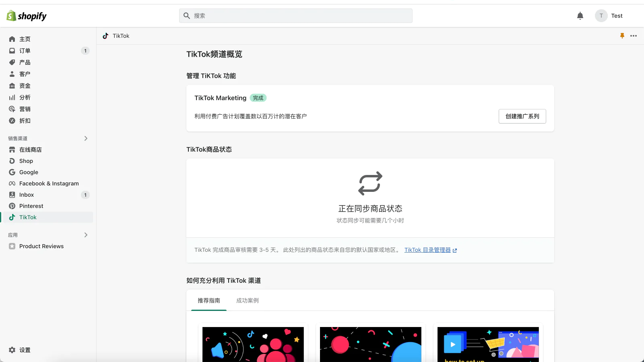The image size is (644, 362).
Task: Click the marketing target icon
Action: (x=12, y=109)
